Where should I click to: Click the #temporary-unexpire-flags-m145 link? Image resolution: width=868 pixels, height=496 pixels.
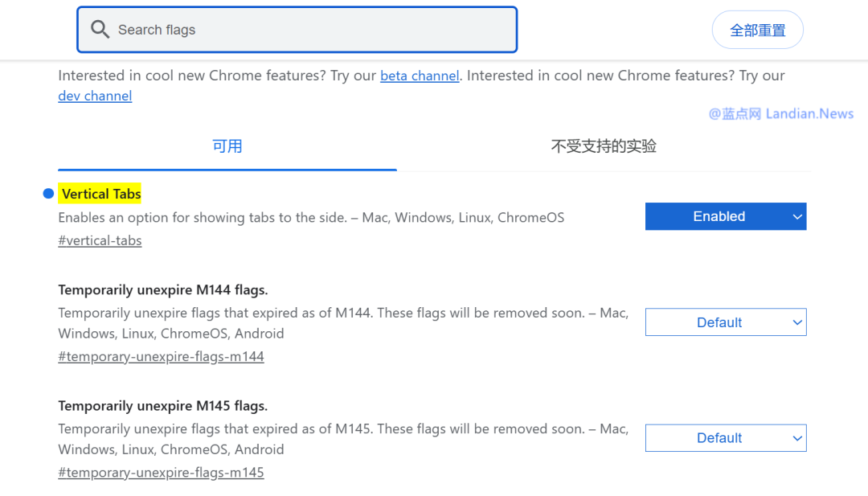point(161,472)
